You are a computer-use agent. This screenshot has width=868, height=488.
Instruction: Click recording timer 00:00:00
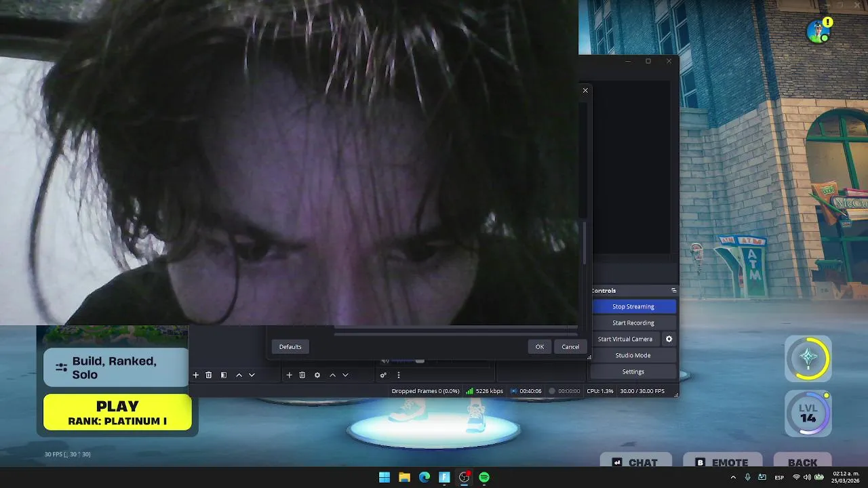pyautogui.click(x=564, y=391)
